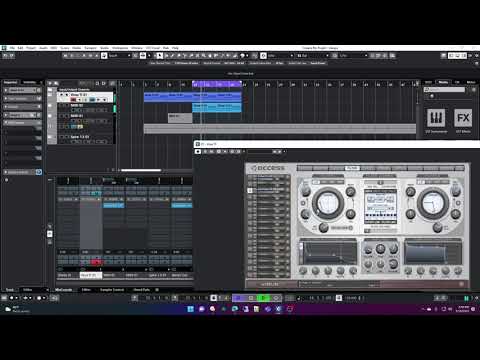Screen dimensions: 480x360
Task: Click the project horizontal scrollbar thumb
Action: 141,170
